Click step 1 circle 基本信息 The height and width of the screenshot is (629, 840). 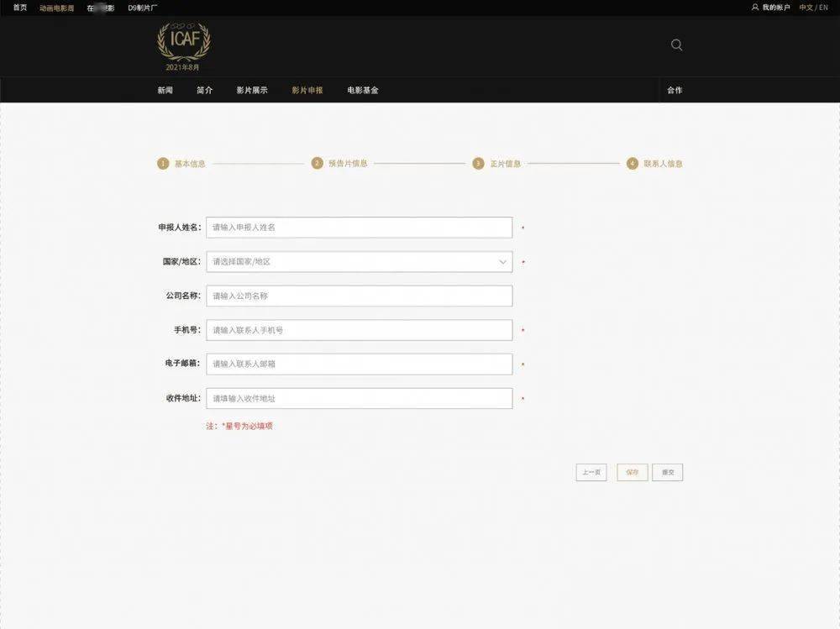(163, 164)
